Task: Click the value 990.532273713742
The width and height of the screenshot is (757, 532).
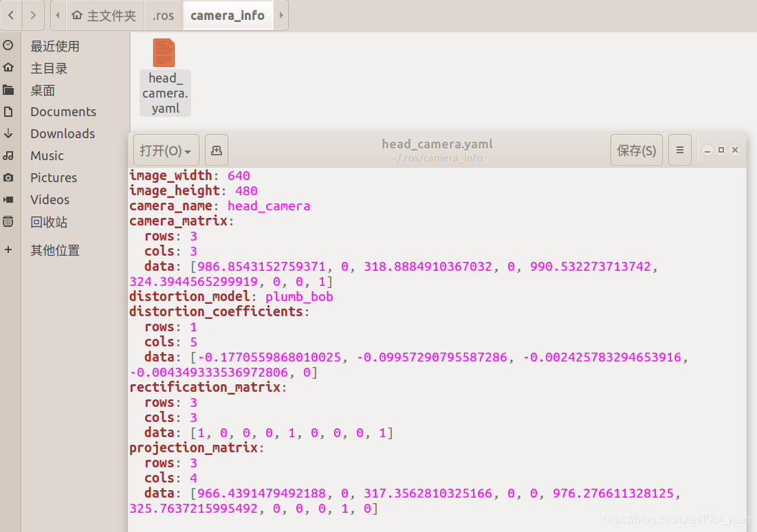Action: pos(591,267)
